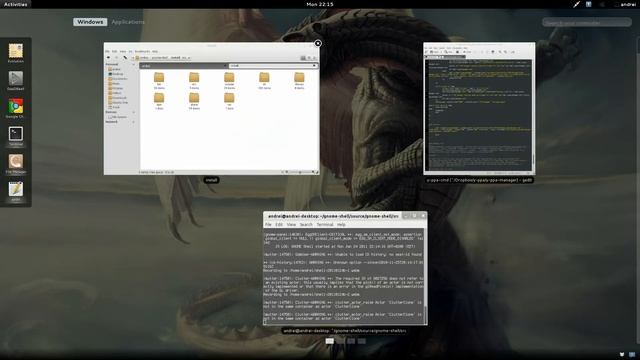The image size is (640, 360).
Task: Close the install file manager window thumbnail
Action: click(318, 43)
